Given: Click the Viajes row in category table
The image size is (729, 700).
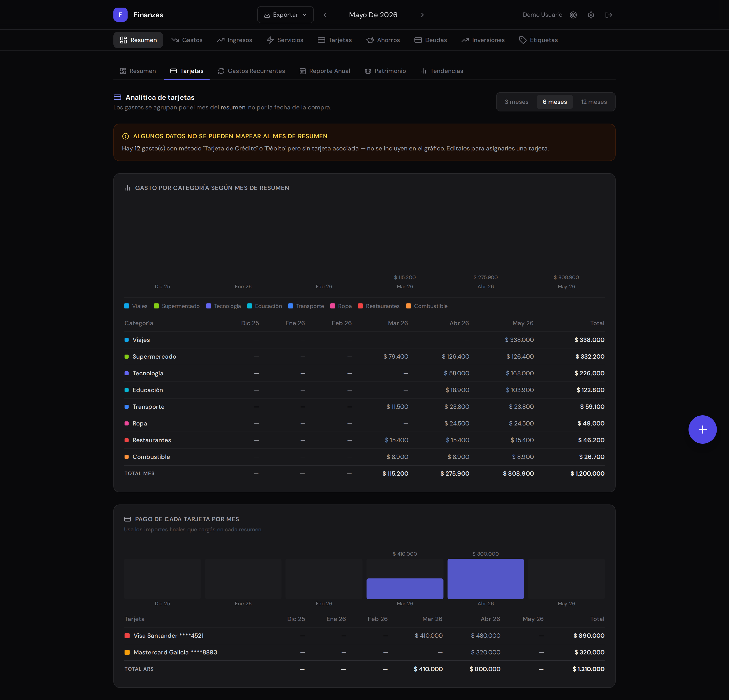Looking at the screenshot, I should coord(364,340).
